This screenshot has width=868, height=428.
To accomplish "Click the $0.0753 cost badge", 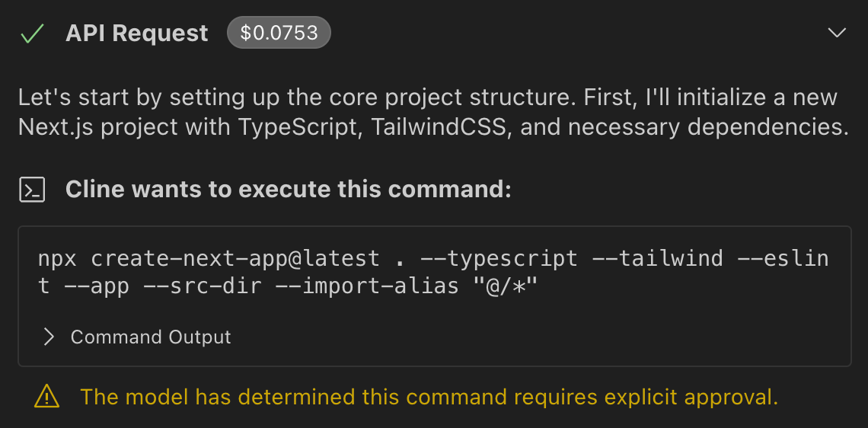I will click(x=278, y=33).
